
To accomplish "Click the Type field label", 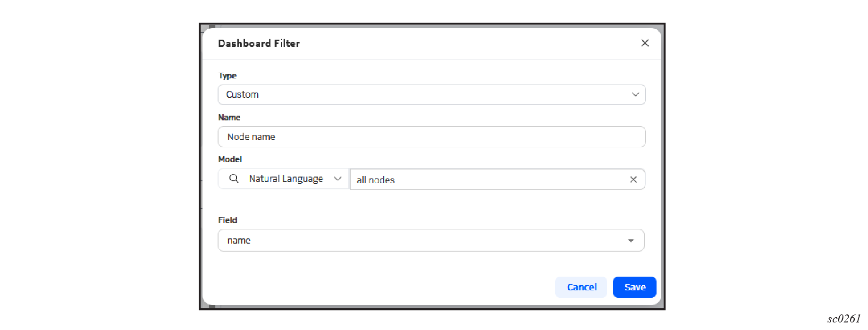I will [228, 76].
